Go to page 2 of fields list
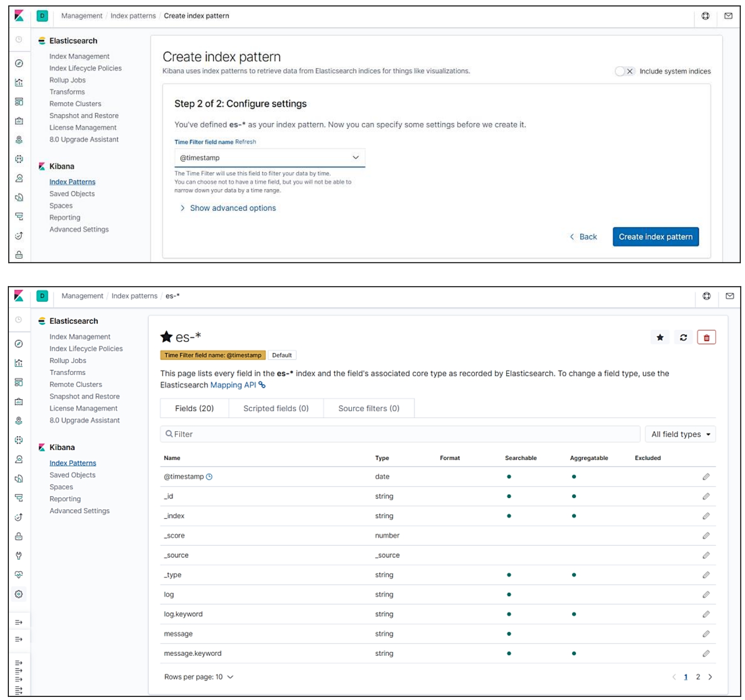 [698, 677]
